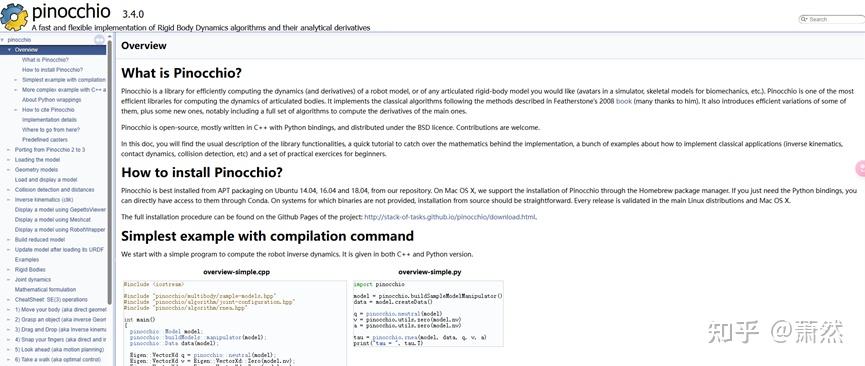Open 'Load and display a model' page
The image size is (865, 366).
click(46, 179)
